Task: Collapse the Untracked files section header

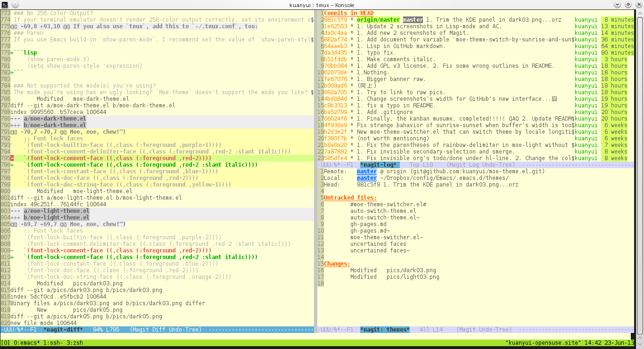Action: point(350,198)
